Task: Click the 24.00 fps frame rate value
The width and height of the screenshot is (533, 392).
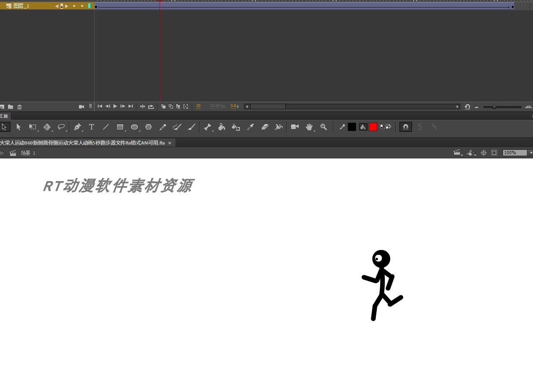Action: [218, 106]
